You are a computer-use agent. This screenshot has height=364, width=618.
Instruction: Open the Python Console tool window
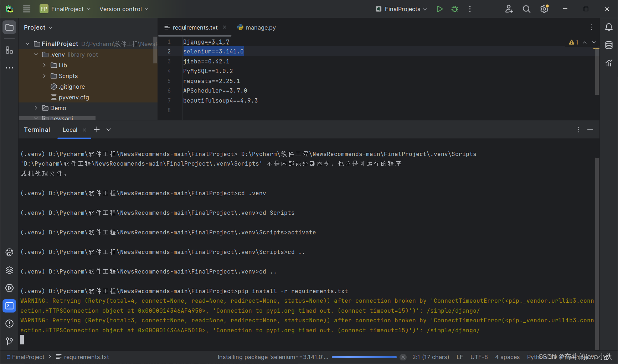10,252
